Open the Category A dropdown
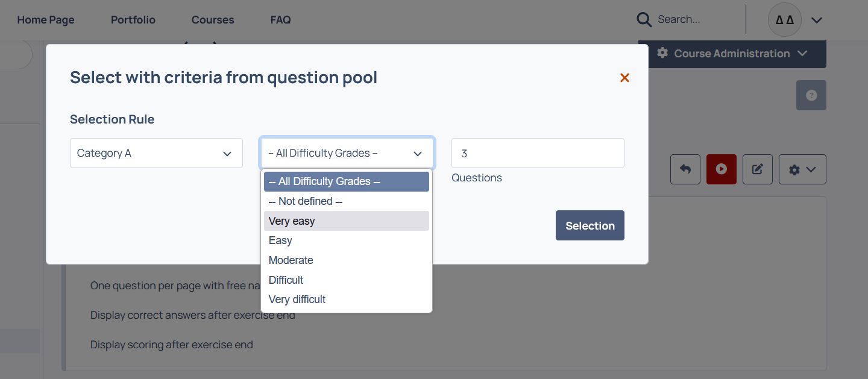Viewport: 868px width, 379px height. point(156,153)
